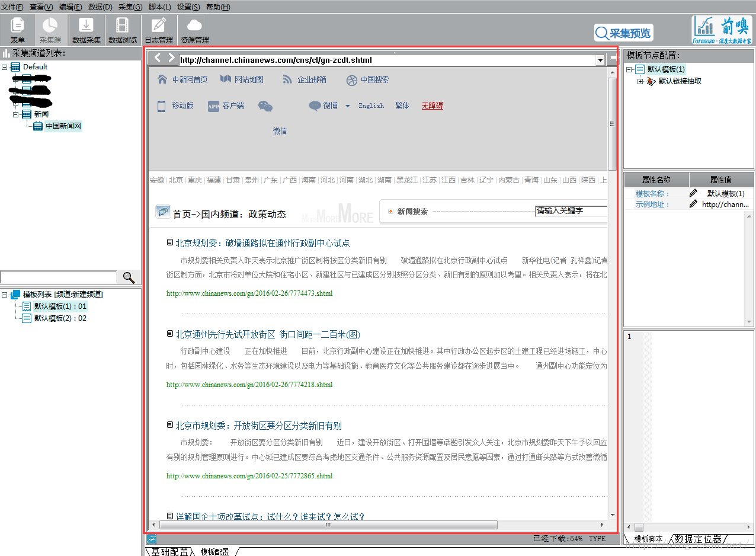
Task: Go forward with the browser's right arrow
Action: (x=171, y=58)
